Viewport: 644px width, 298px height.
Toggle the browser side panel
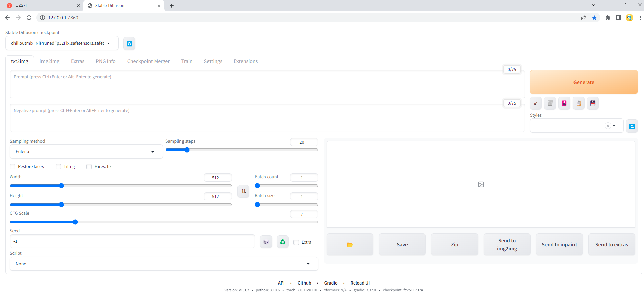(x=618, y=18)
